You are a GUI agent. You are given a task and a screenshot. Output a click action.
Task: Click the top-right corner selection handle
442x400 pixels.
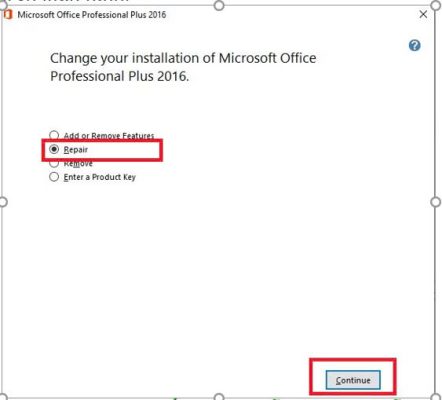tap(435, 5)
